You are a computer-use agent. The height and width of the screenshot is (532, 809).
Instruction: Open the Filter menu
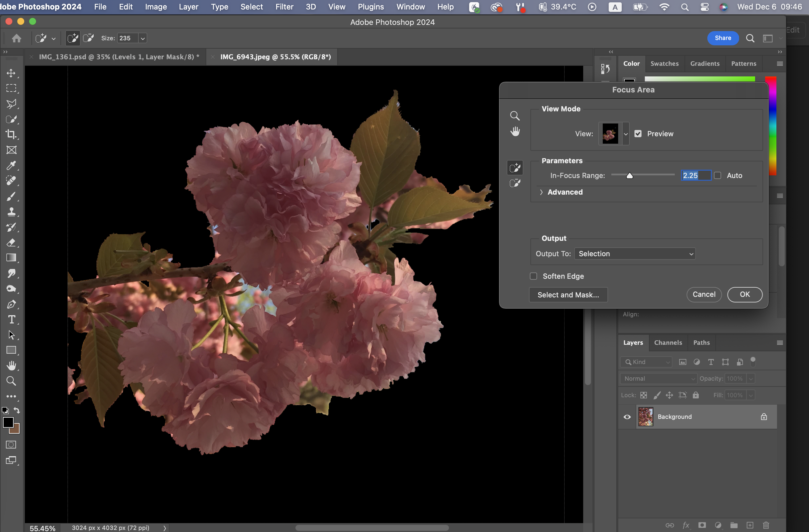284,7
